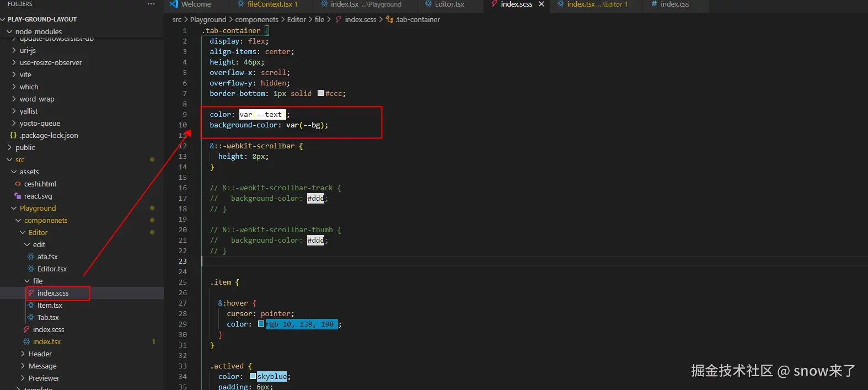Open the explorer more actions ellipsis
The height and width of the screenshot is (390, 868).
pos(151,4)
